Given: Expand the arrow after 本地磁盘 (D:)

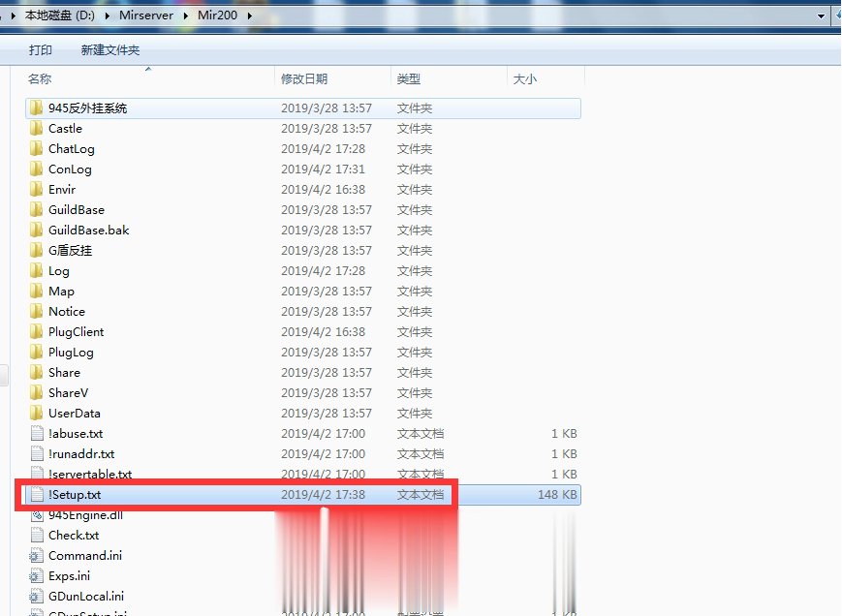Looking at the screenshot, I should point(108,15).
